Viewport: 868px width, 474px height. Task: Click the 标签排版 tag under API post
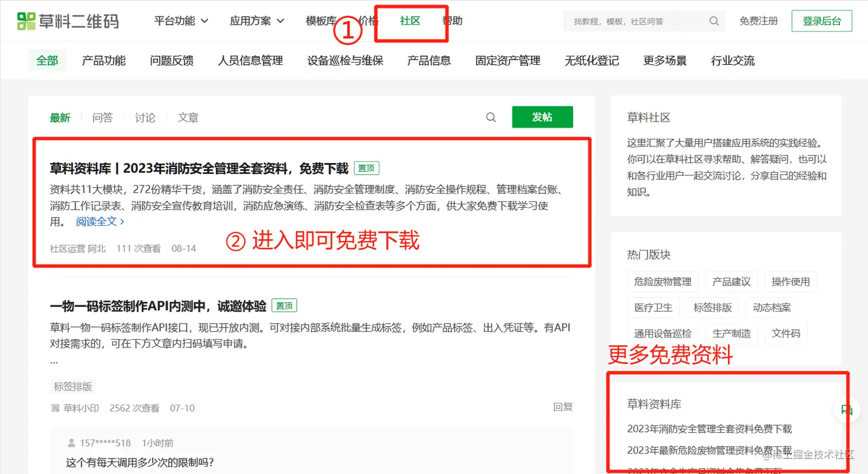73,387
